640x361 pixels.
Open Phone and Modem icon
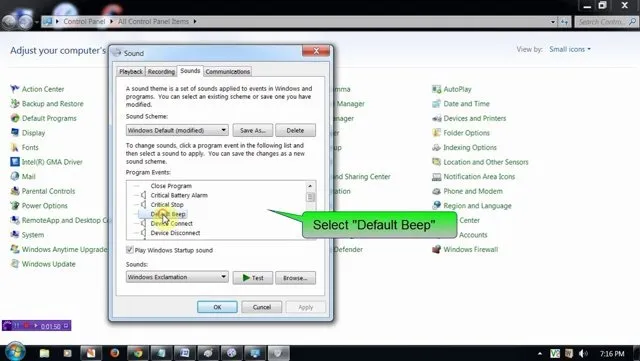pyautogui.click(x=437, y=191)
